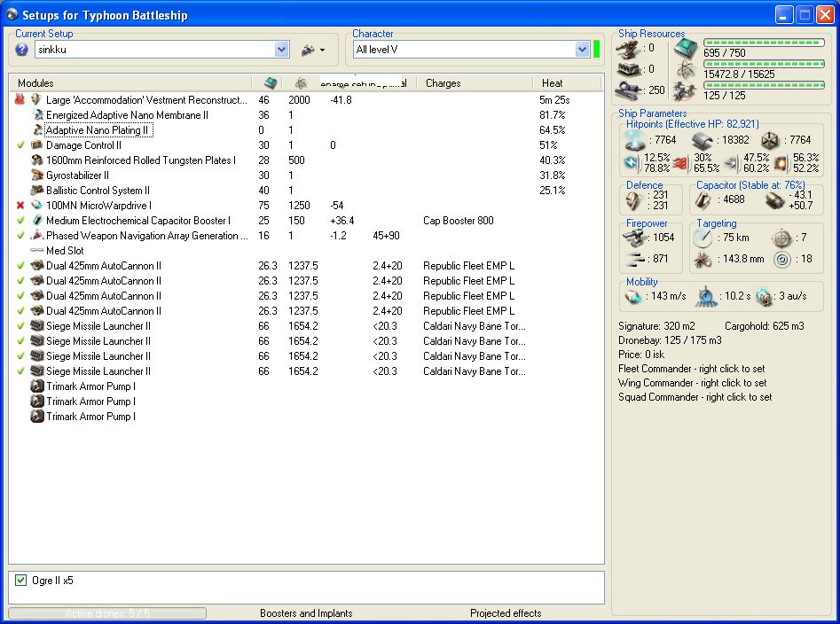Screen dimensions: 840x624
Task: Click the 100MN MicroWarpdrive I module icon
Action: [36, 206]
